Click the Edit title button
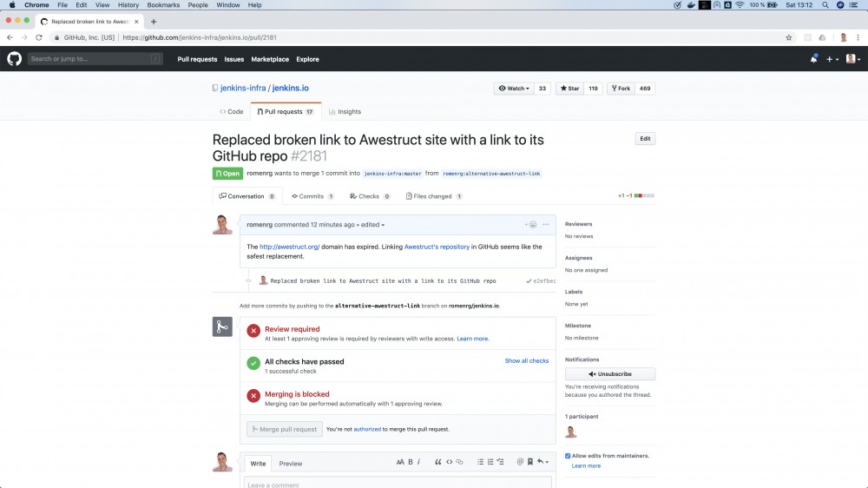Viewport: 868px width, 488px height. 645,138
